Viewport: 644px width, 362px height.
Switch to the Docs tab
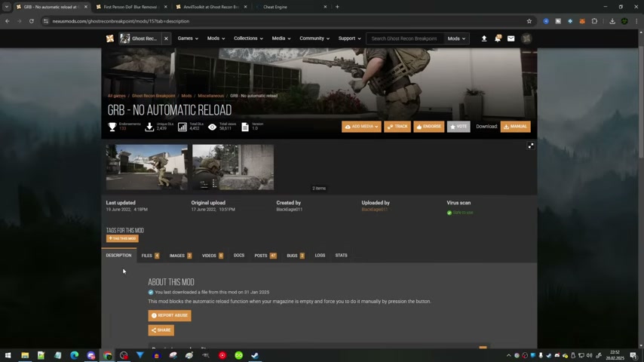(239, 256)
